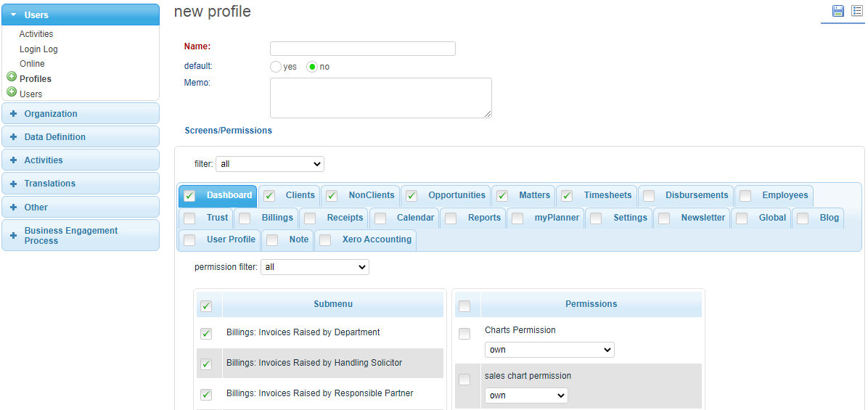Viewport: 868px width, 410px height.
Task: Open the profile list view icon
Action: click(x=857, y=11)
